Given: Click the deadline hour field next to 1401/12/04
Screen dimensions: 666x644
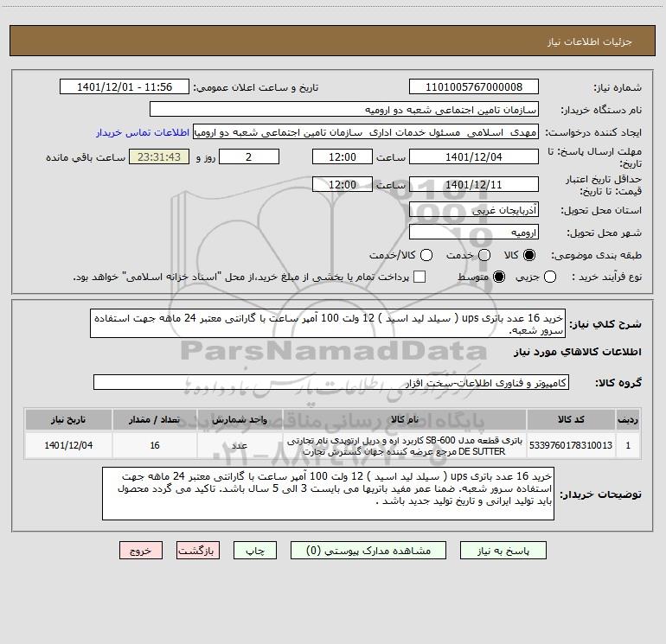Looking at the screenshot, I should coord(343,156).
